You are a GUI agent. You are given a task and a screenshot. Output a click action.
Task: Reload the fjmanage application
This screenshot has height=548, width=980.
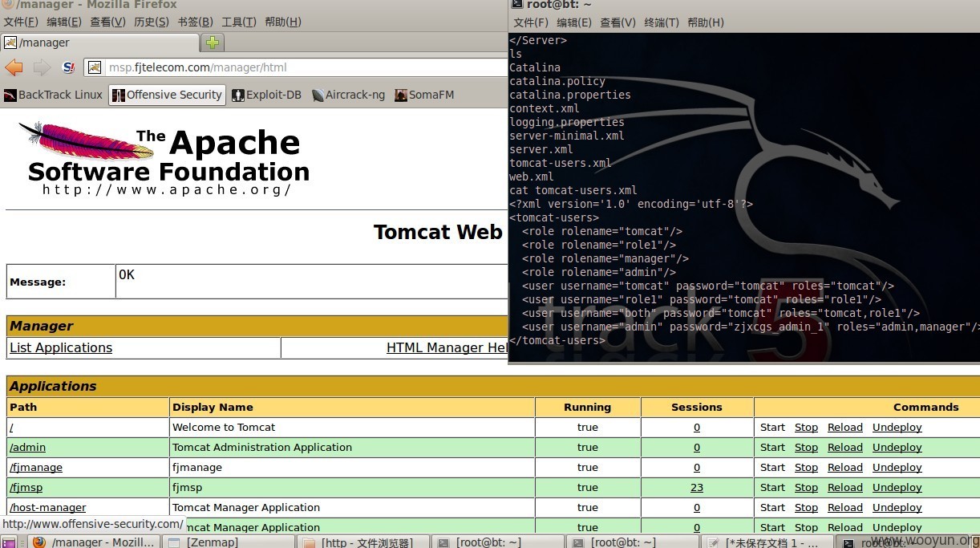pos(845,468)
